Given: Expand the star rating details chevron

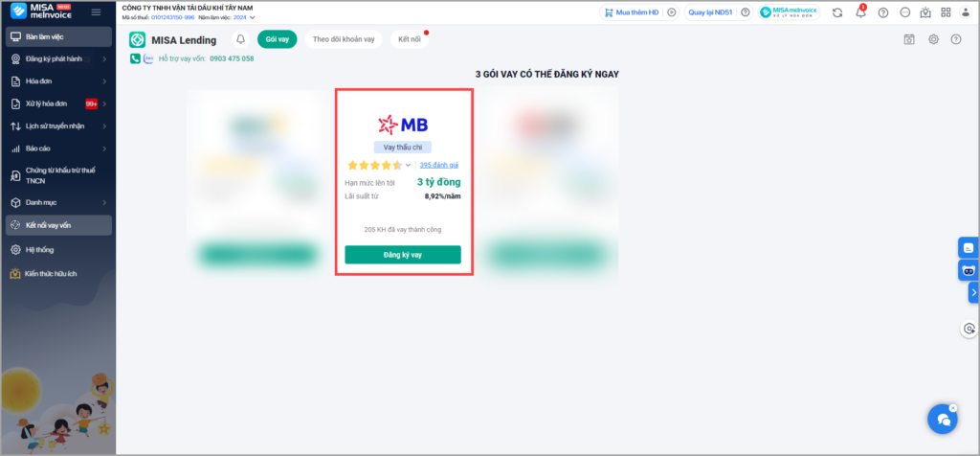Looking at the screenshot, I should (x=408, y=166).
